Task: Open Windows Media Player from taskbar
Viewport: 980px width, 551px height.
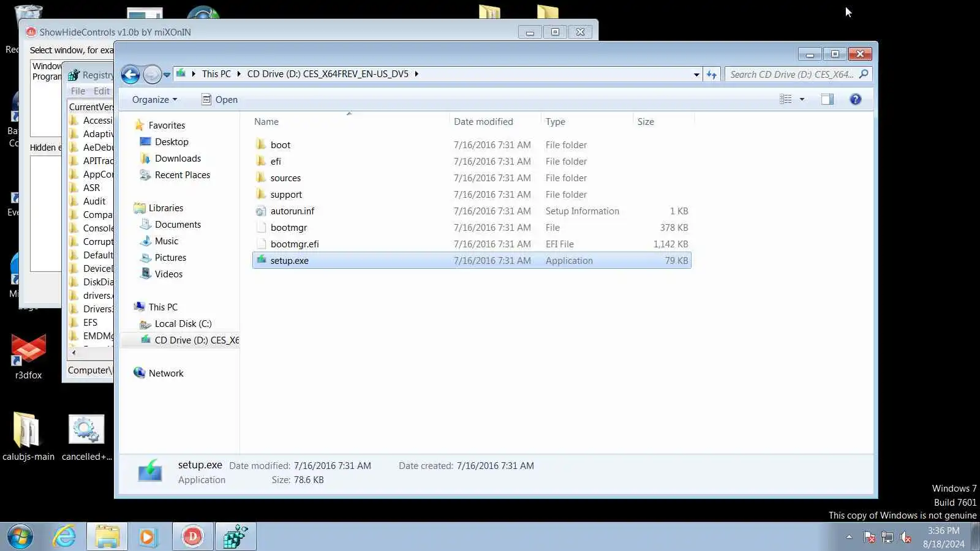Action: point(148,537)
